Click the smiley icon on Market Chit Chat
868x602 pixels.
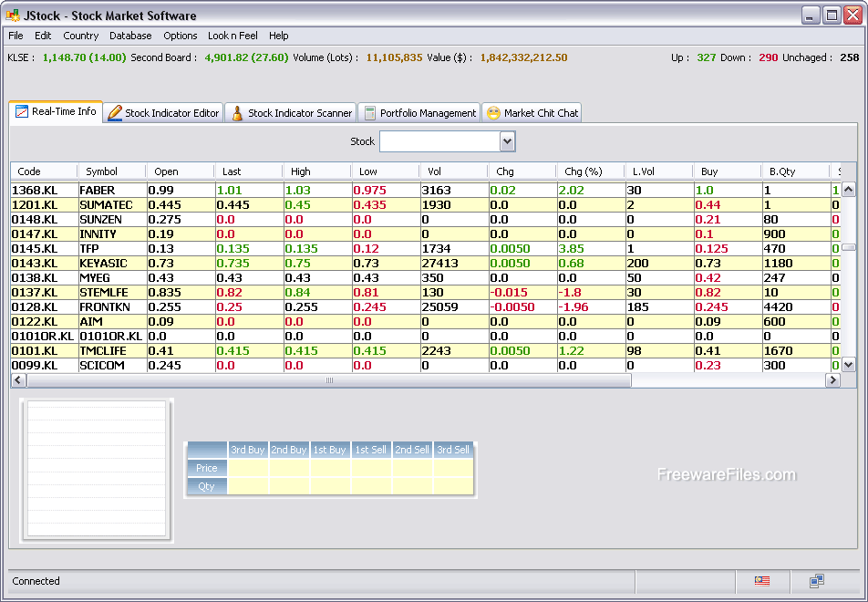(493, 113)
